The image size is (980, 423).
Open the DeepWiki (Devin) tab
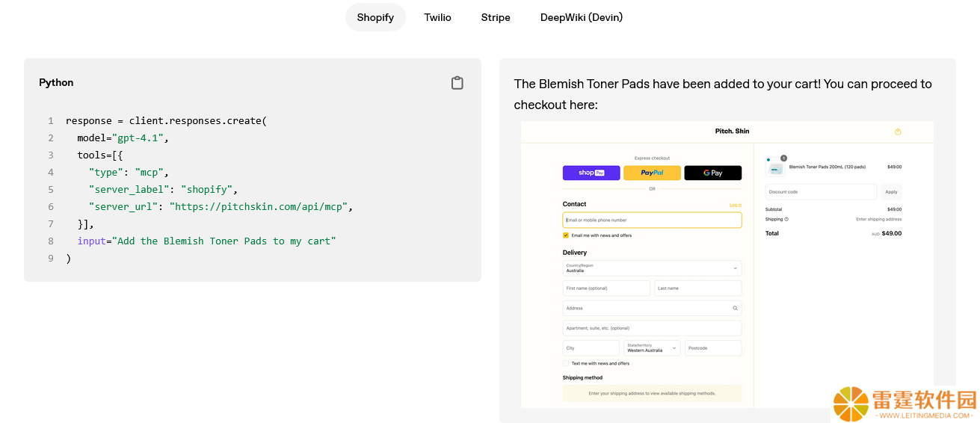(x=582, y=17)
